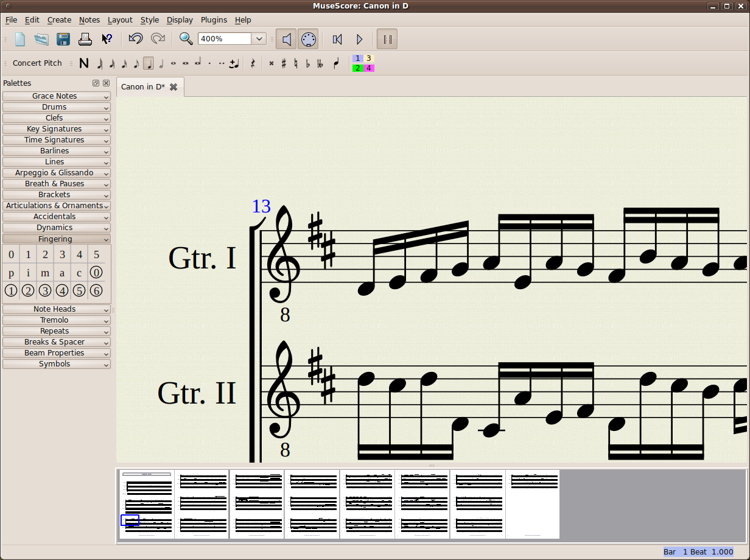Image resolution: width=750 pixels, height=560 pixels.
Task: Click the Concert Pitch toggle
Action: coord(37,63)
